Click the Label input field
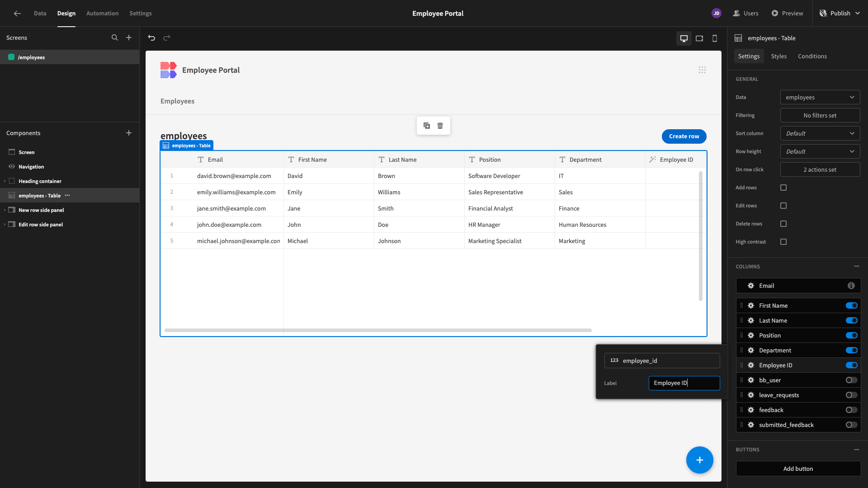 [684, 383]
